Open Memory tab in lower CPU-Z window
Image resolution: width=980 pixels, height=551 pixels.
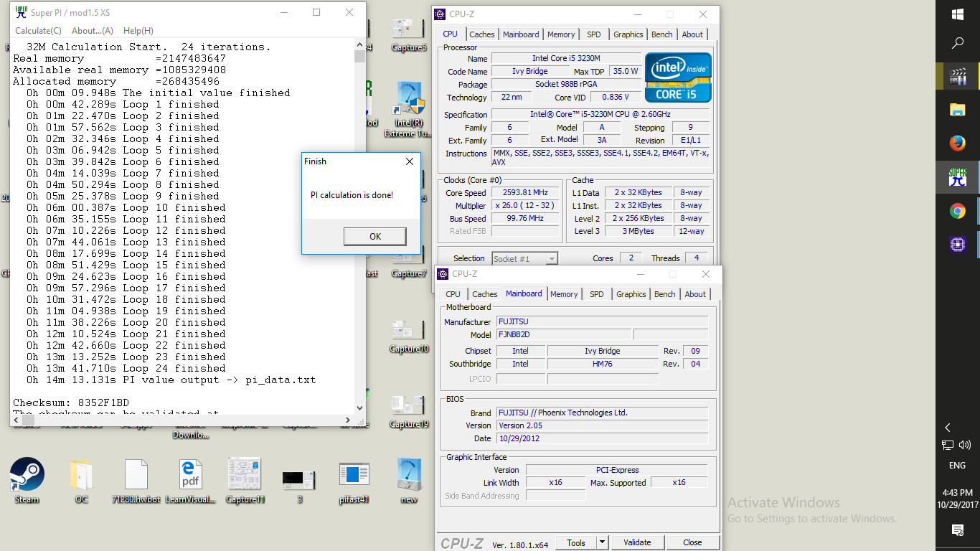click(x=564, y=294)
